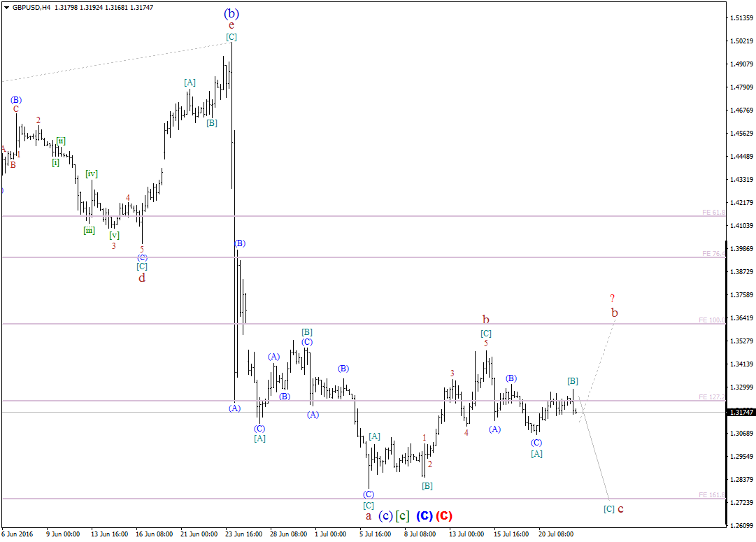Select the red a label at chart bottom

pyautogui.click(x=369, y=516)
